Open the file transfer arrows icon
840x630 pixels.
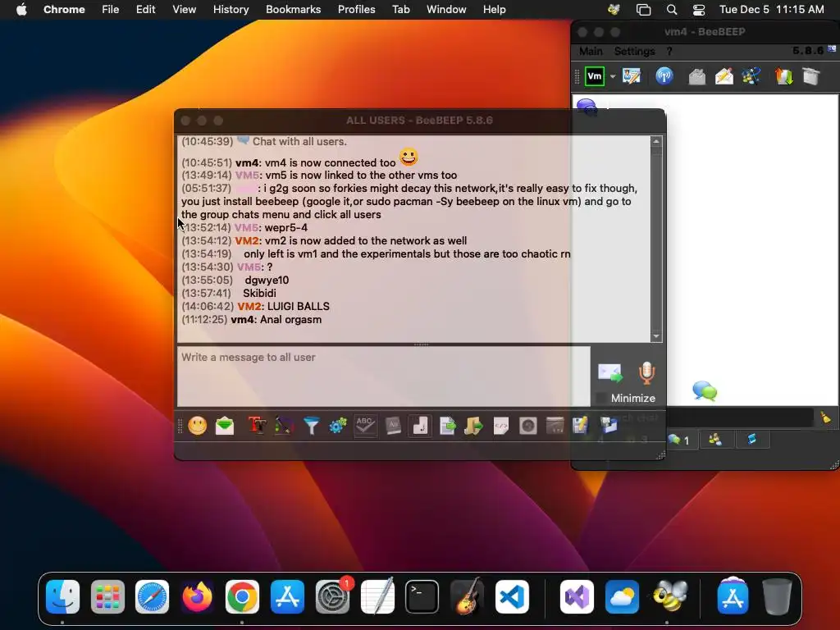click(783, 76)
